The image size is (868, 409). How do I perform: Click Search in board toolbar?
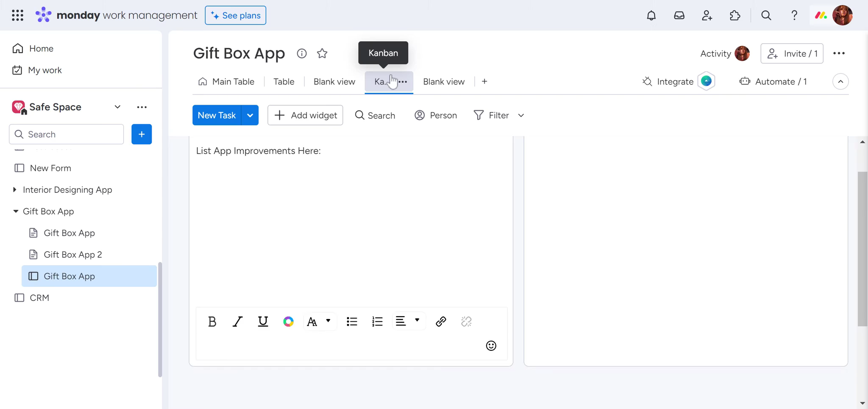click(x=375, y=115)
